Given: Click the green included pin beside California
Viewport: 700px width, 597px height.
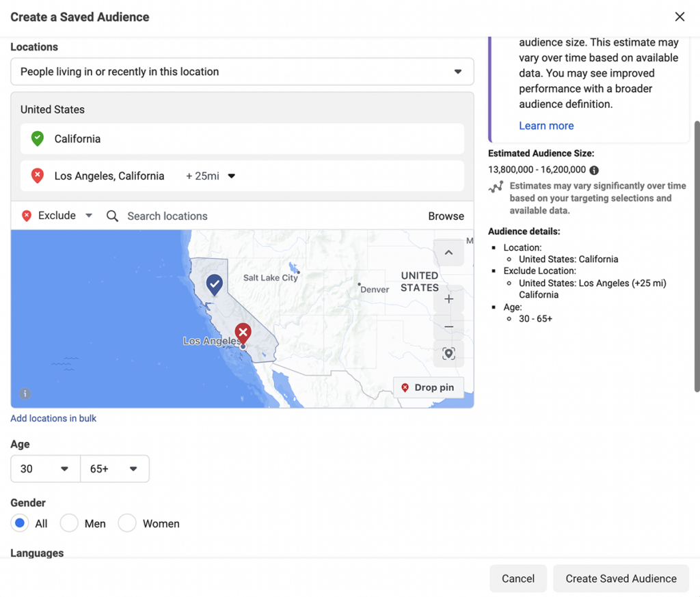Looking at the screenshot, I should 37,139.
